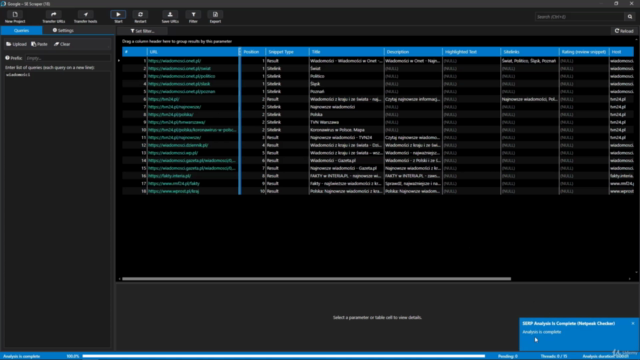The height and width of the screenshot is (360, 640).
Task: Click the Threads status entry
Action: coord(554,356)
